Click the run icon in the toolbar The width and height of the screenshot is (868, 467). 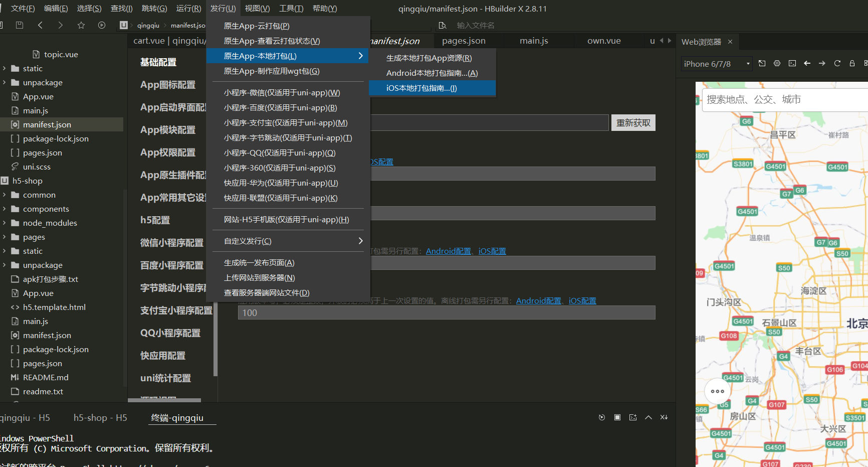point(102,25)
